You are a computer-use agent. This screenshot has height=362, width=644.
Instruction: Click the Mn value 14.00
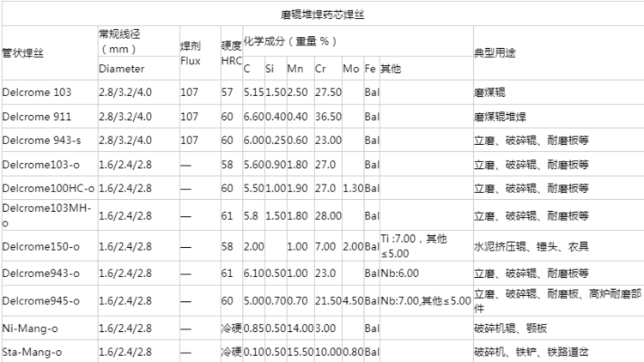301,329
